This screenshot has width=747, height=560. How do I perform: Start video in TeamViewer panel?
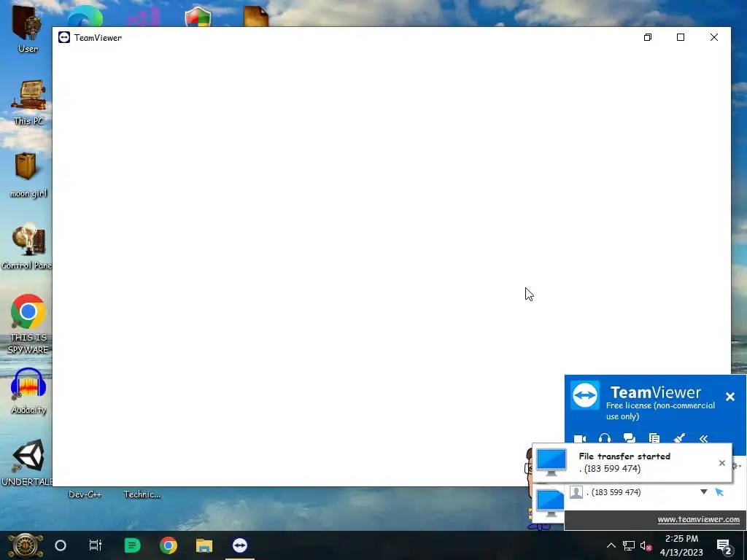pyautogui.click(x=580, y=438)
